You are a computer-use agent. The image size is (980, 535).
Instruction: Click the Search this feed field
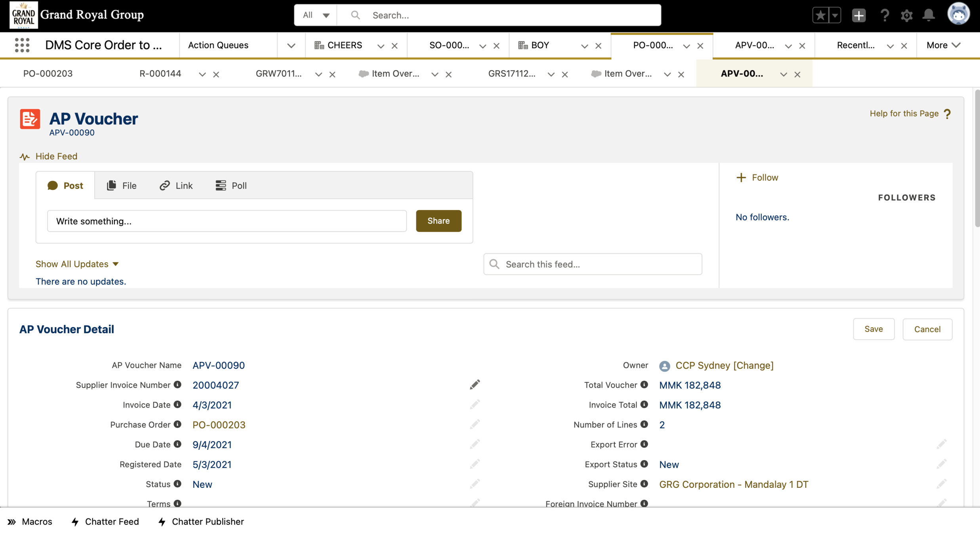(593, 264)
